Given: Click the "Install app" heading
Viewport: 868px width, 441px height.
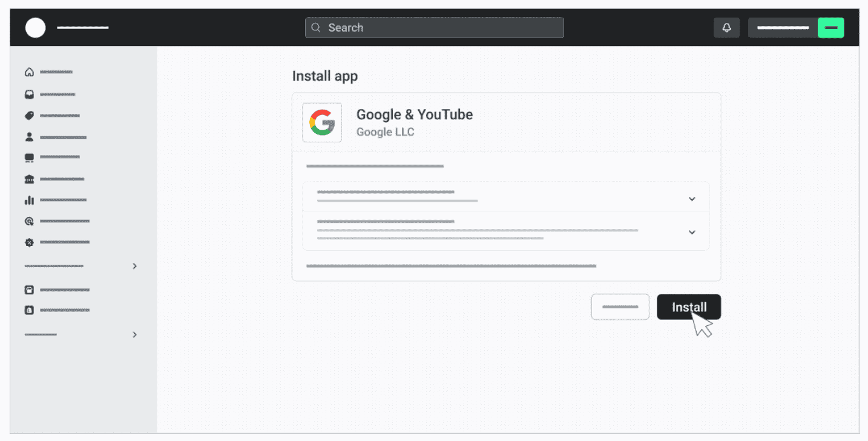Looking at the screenshot, I should coord(325,76).
